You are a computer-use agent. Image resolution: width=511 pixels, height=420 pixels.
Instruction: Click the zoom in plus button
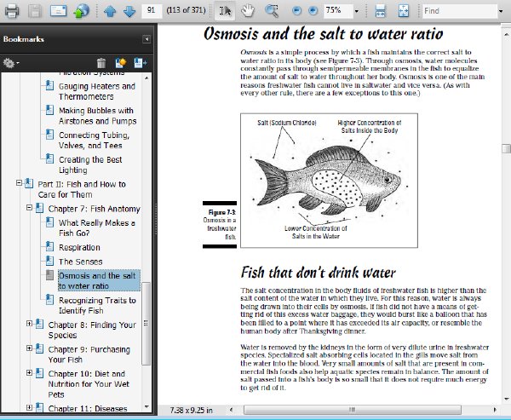(313, 11)
